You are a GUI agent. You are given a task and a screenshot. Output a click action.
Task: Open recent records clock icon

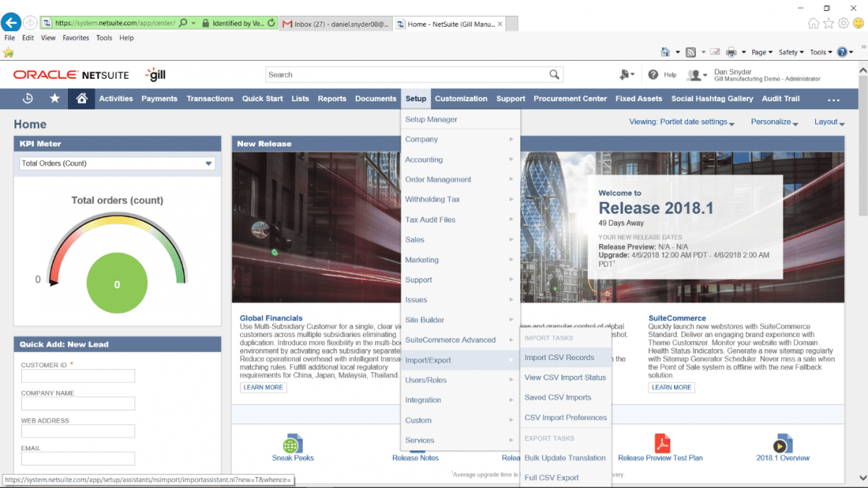click(x=27, y=98)
